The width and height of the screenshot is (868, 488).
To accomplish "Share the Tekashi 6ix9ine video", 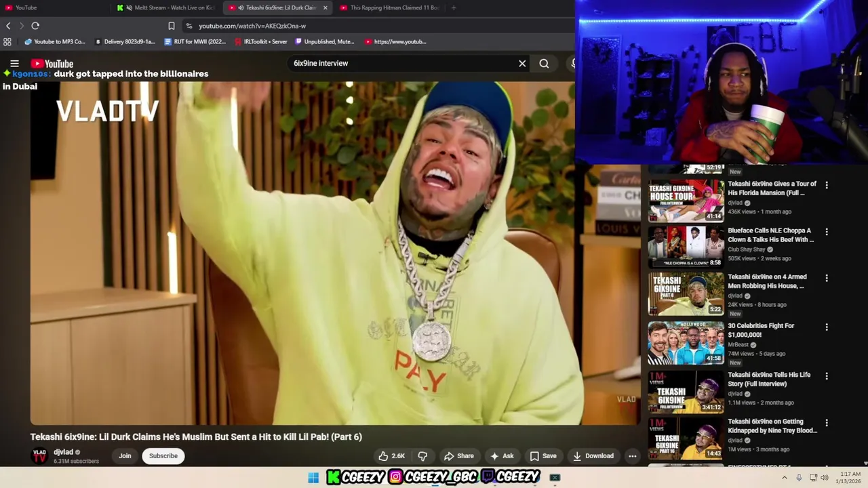I will coord(459,456).
